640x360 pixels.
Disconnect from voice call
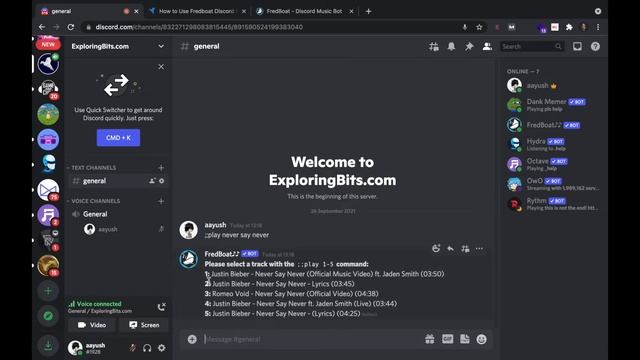point(162,307)
